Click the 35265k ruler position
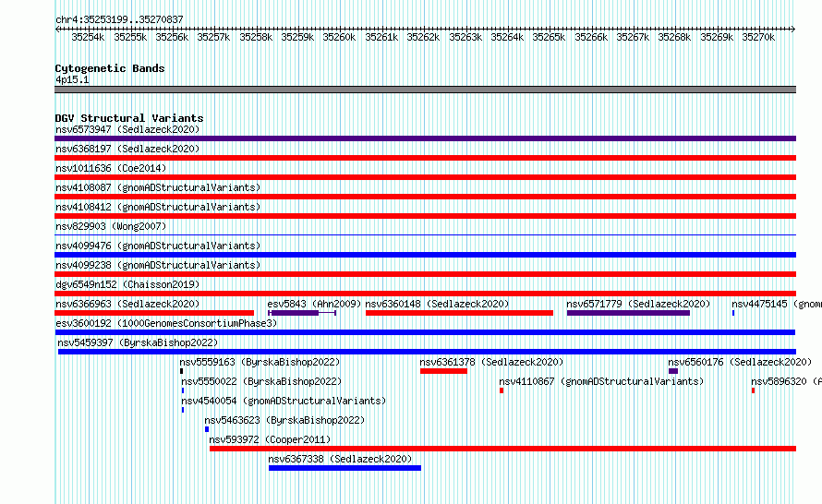 pyautogui.click(x=549, y=37)
